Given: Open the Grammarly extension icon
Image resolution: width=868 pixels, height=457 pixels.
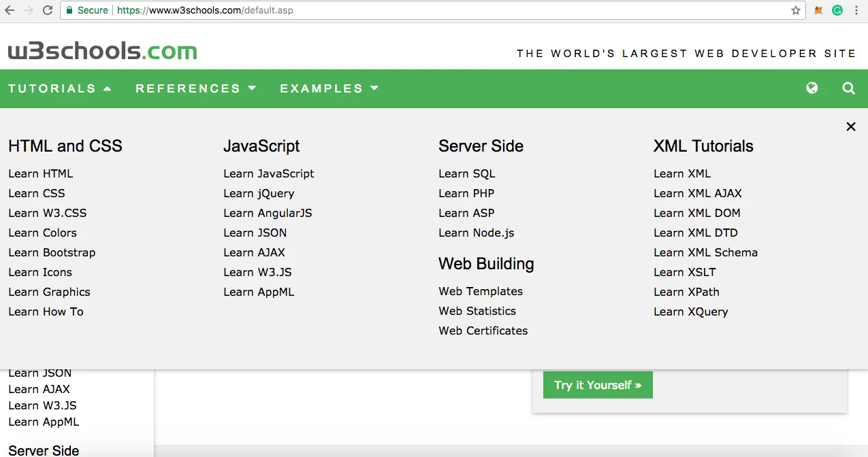Looking at the screenshot, I should point(837,10).
